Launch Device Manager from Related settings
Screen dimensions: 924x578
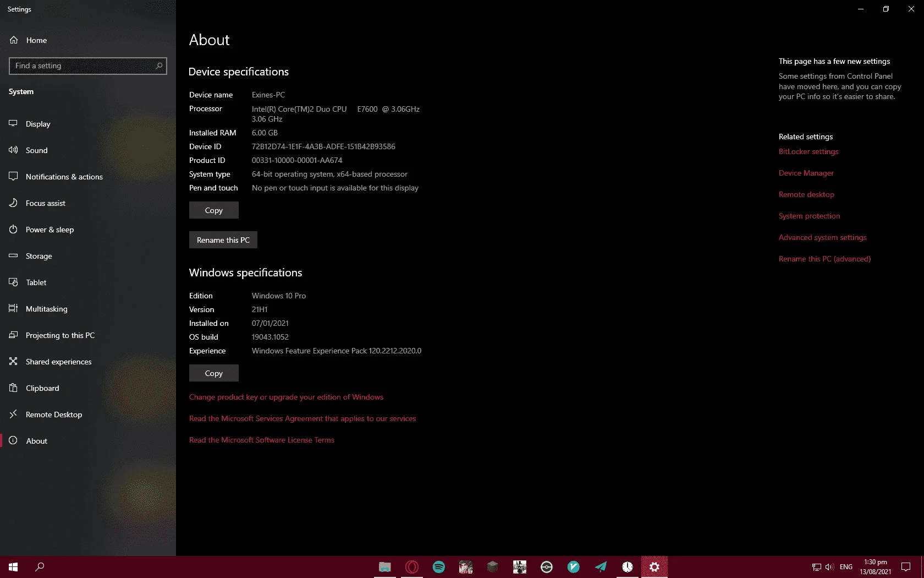(x=806, y=173)
